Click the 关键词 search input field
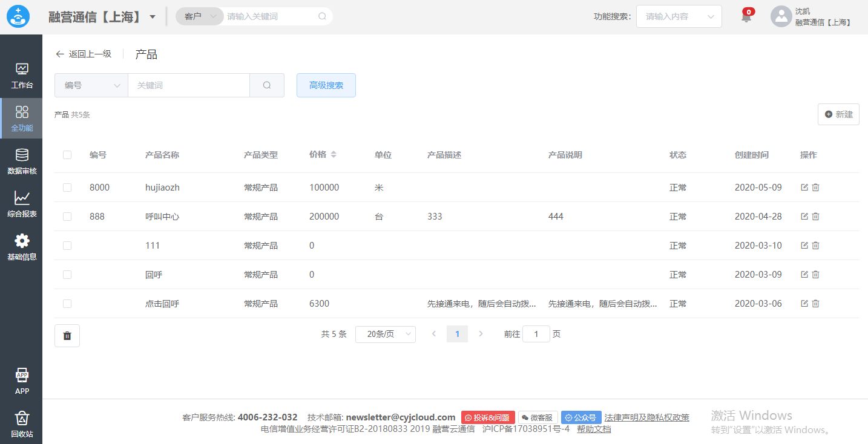 click(x=188, y=85)
